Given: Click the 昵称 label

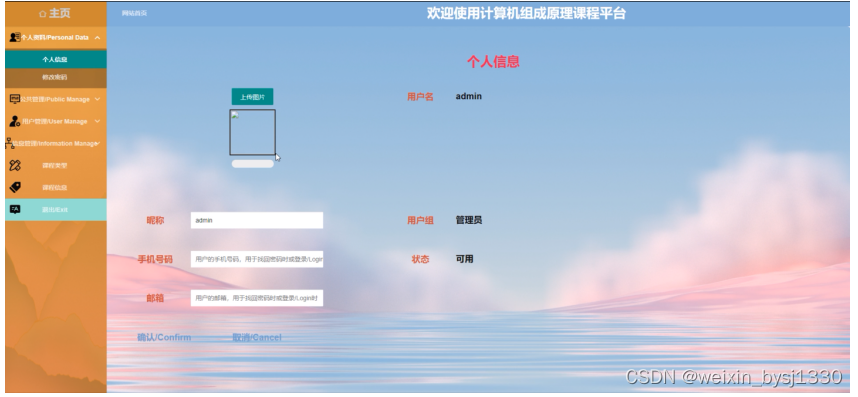Looking at the screenshot, I should (155, 220).
